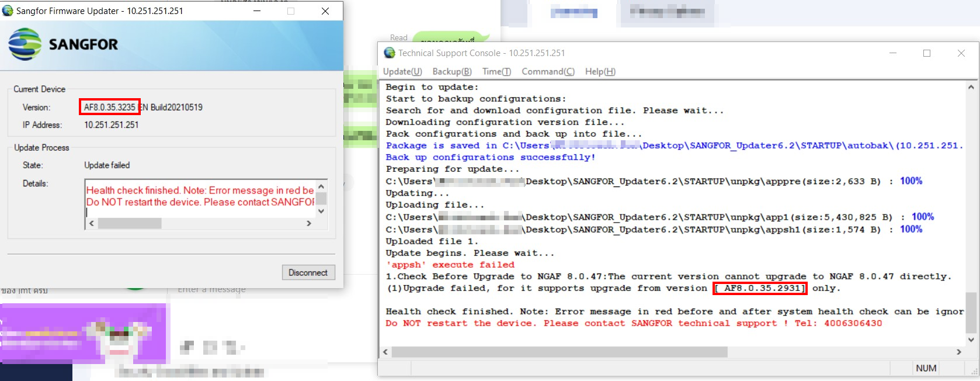The width and height of the screenshot is (980, 381).
Task: Click the Details box scroll-down arrow
Action: click(x=321, y=211)
